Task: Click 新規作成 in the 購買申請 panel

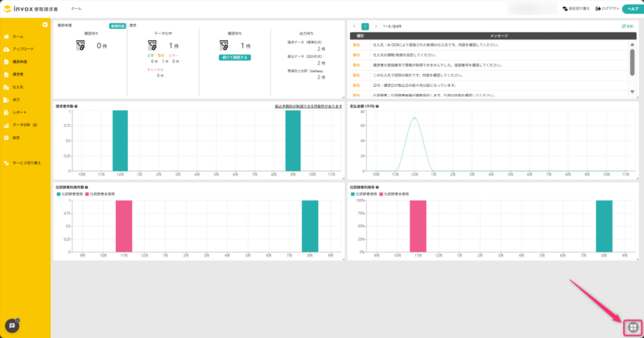Action: 117,26
